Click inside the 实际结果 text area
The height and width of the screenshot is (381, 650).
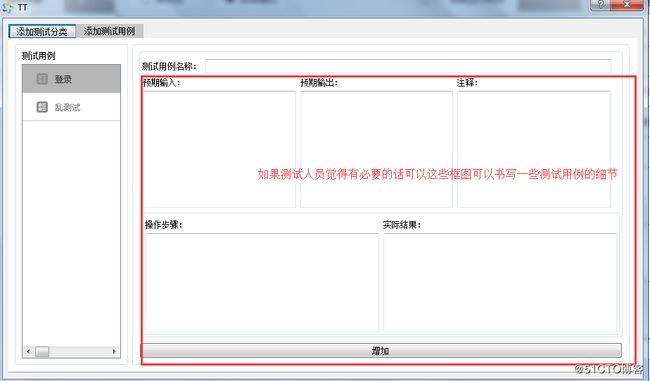click(x=500, y=283)
